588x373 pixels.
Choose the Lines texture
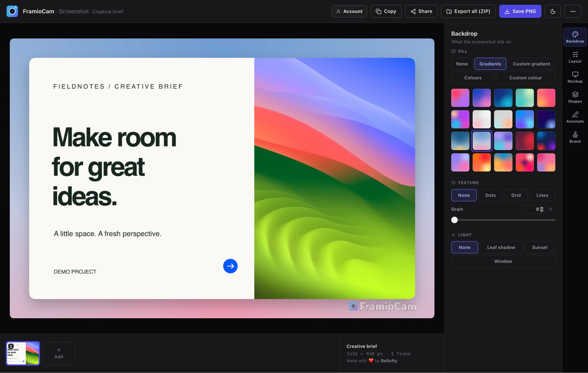click(x=542, y=195)
